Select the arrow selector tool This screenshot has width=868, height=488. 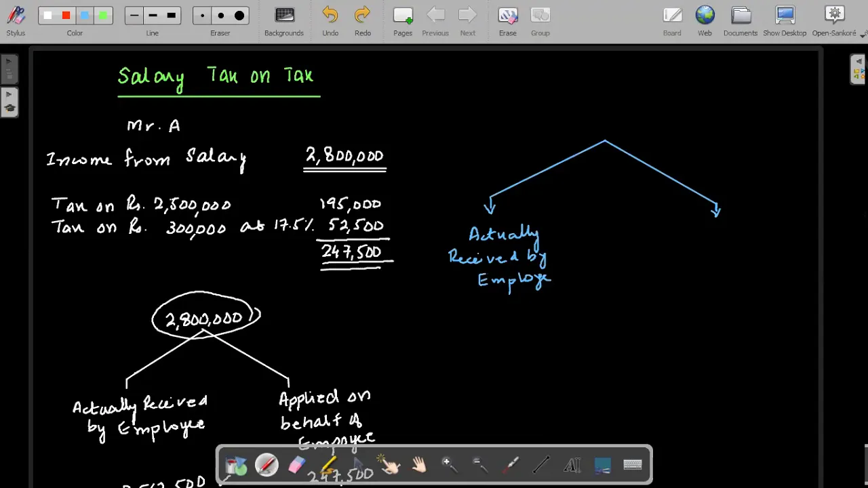358,465
